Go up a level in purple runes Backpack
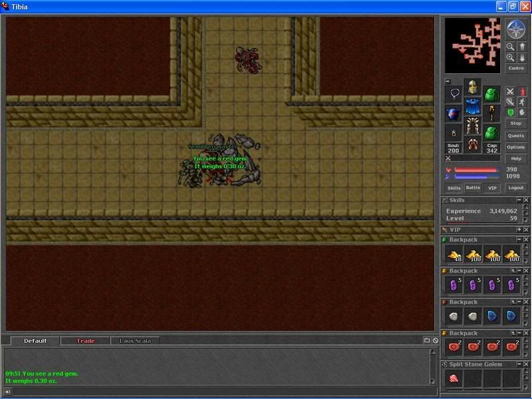 click(x=513, y=271)
